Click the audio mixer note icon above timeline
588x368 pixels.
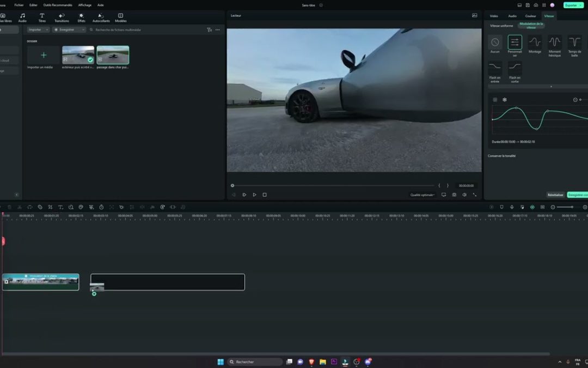[x=522, y=207]
